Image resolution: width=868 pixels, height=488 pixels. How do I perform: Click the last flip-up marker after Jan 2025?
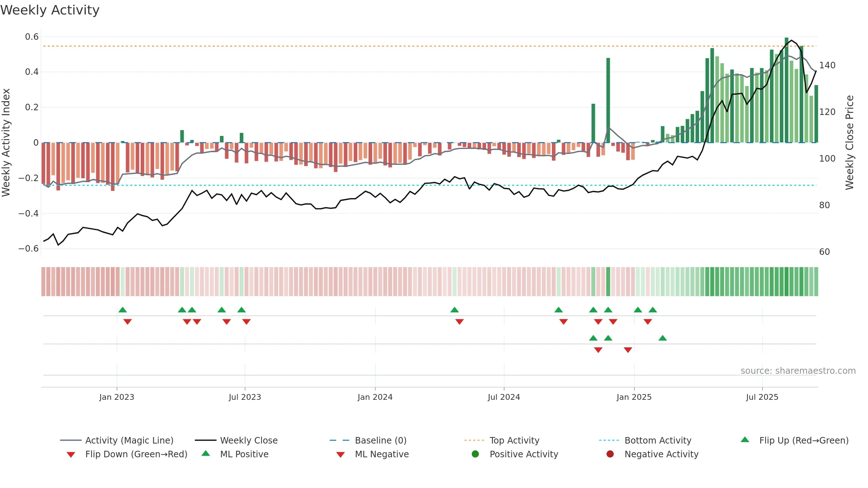(x=653, y=310)
